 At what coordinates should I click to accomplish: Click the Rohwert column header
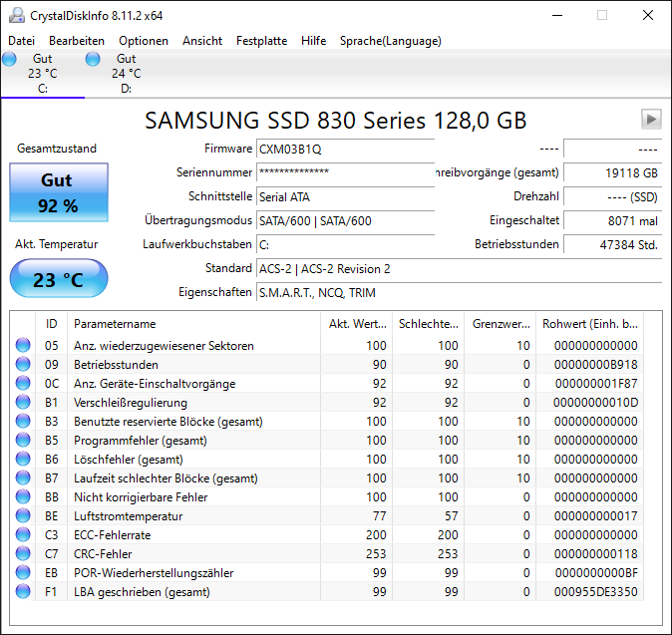pyautogui.click(x=589, y=324)
